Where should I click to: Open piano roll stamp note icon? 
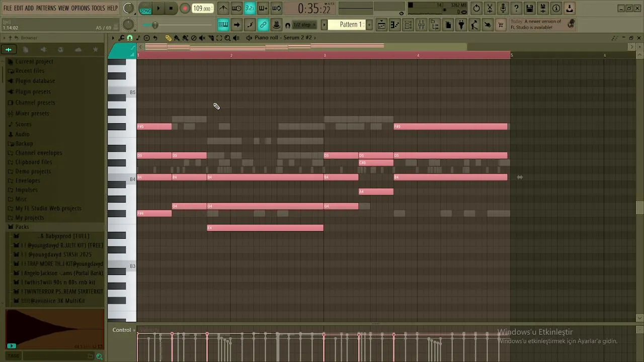tap(138, 38)
